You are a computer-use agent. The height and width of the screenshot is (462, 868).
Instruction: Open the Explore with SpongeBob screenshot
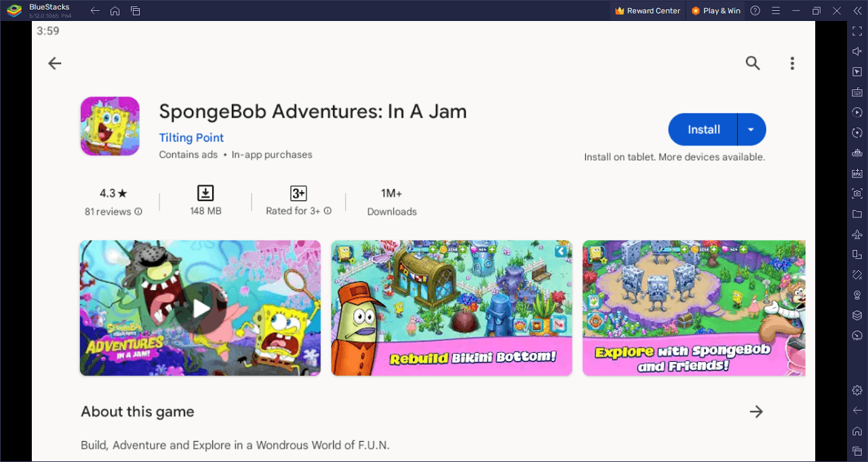pos(694,308)
